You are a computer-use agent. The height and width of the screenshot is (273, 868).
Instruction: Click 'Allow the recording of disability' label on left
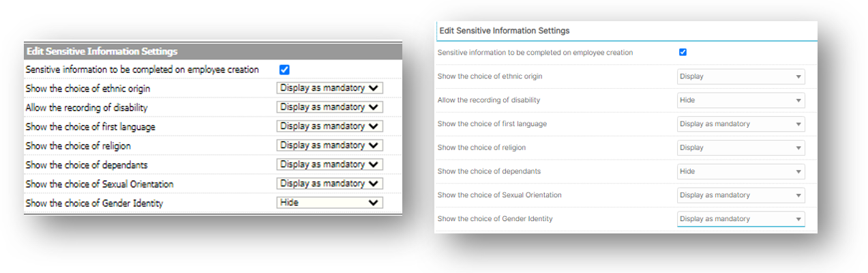87,108
